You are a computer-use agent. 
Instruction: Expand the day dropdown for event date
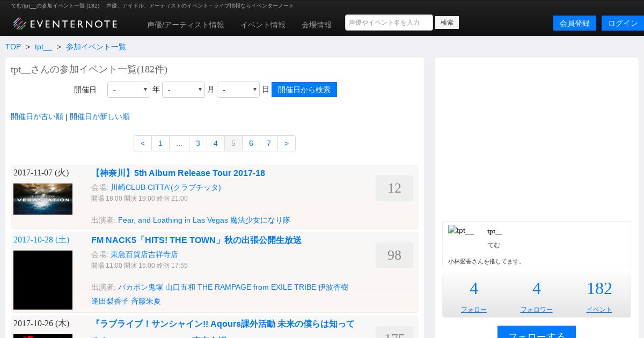238,90
